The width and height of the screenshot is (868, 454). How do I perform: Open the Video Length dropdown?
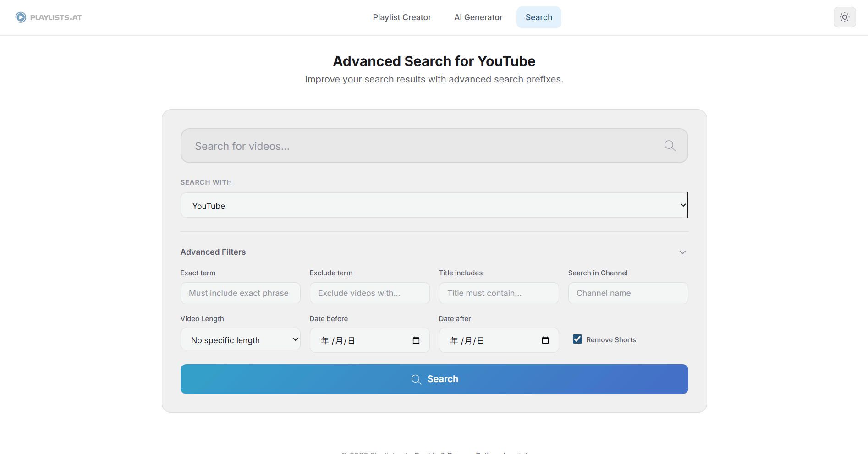coord(240,339)
